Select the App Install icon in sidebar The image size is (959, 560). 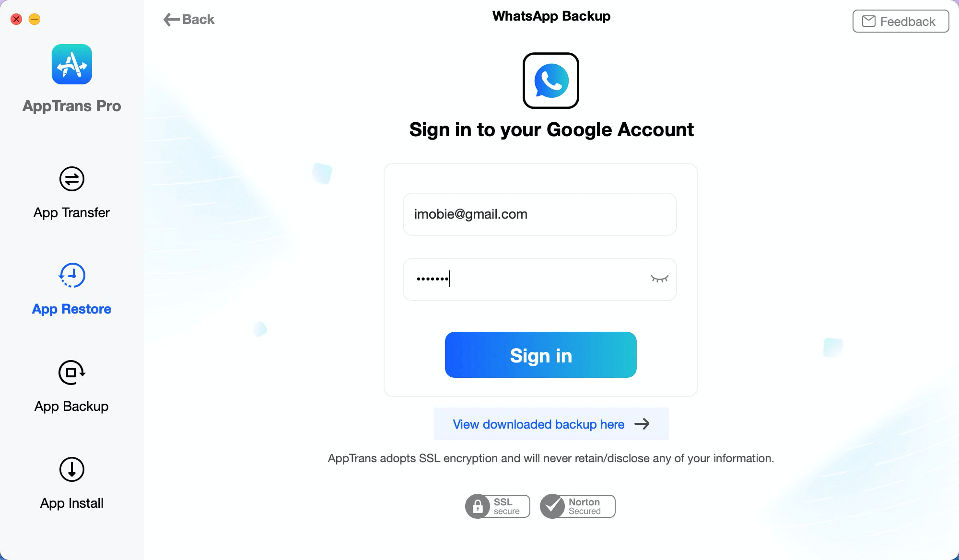72,470
